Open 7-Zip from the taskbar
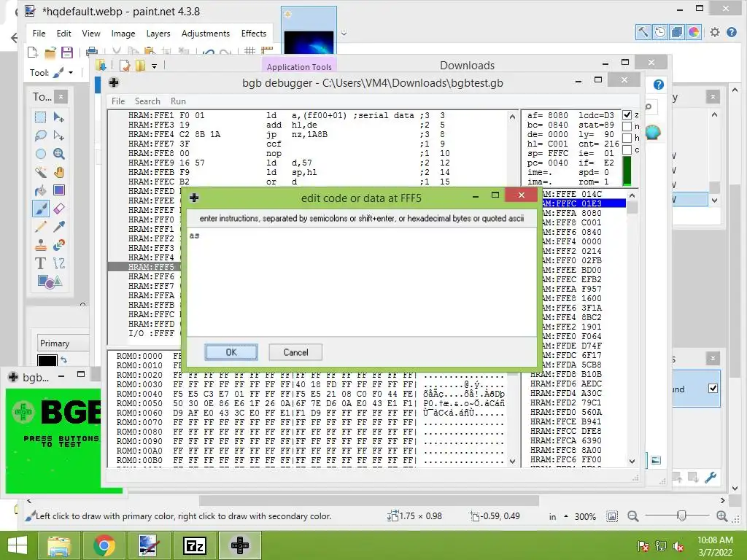 194,545
